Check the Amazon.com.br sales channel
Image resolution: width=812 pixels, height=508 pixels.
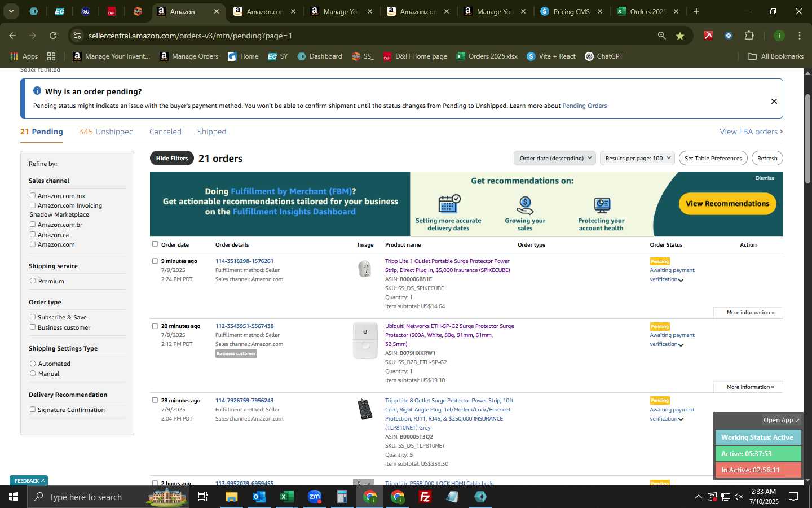[x=33, y=225]
